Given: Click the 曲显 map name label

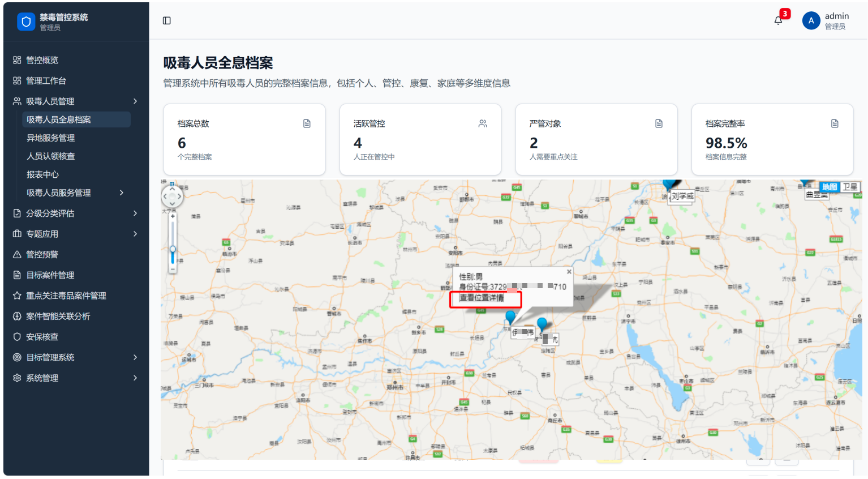Looking at the screenshot, I should pos(817,194).
